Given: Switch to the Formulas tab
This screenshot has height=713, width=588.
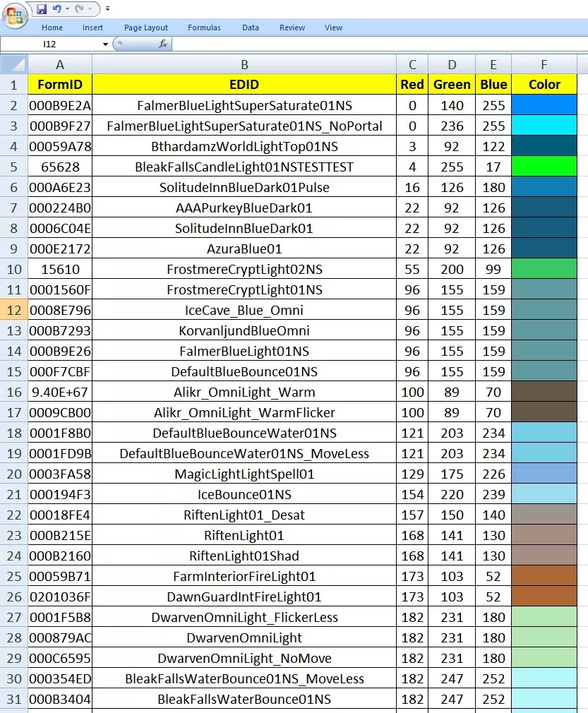Looking at the screenshot, I should 204,28.
